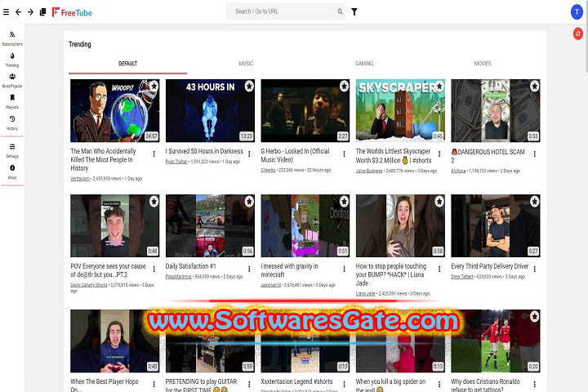Image resolution: width=588 pixels, height=392 pixels.
Task: Favorite Every Third Party Delivery Driver video
Action: pos(534,202)
